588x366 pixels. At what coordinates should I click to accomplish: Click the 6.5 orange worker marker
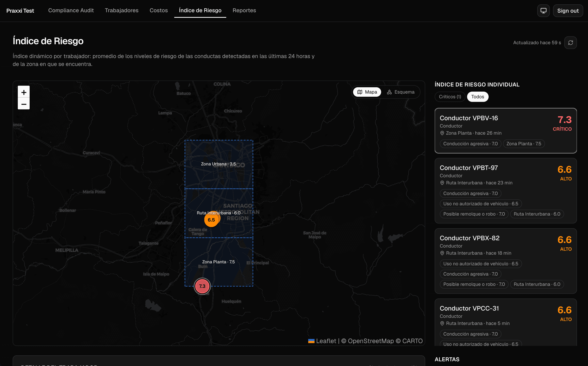point(211,220)
